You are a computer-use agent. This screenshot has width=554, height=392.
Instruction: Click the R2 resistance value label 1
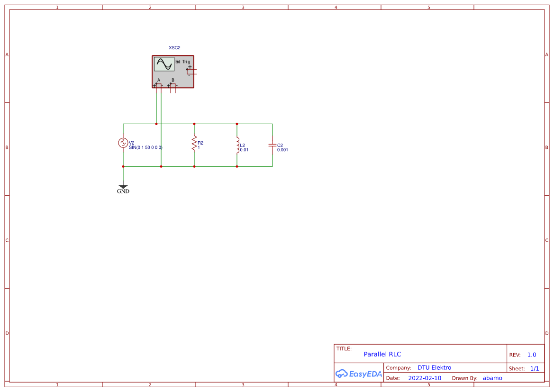(199, 147)
